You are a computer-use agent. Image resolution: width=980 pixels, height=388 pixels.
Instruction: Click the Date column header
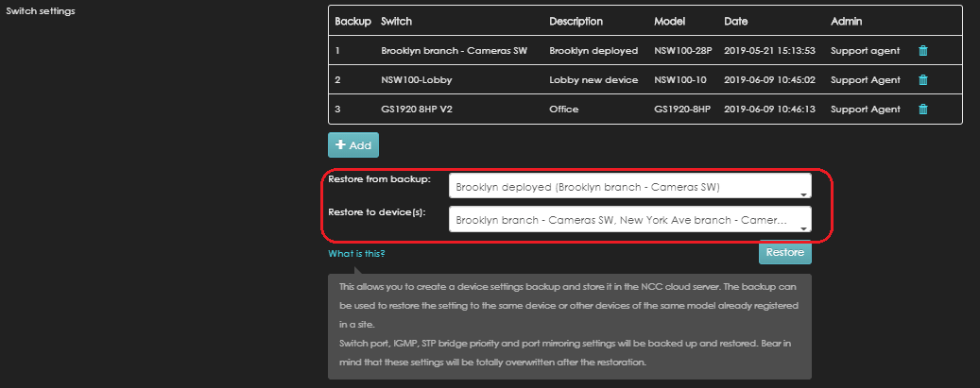735,22
